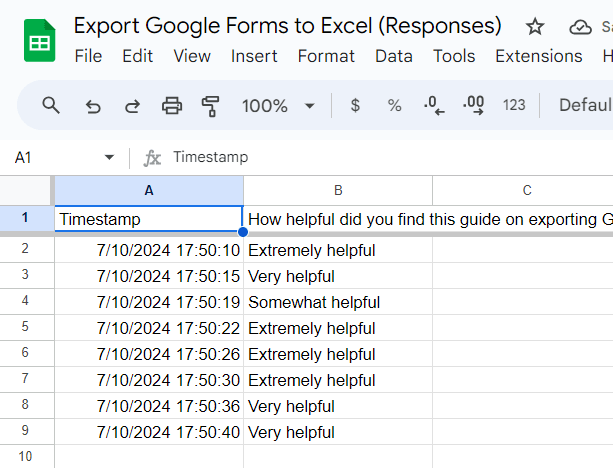Expand the Name box dropdown arrow
Viewport: 613px width, 468px height.
point(109,158)
